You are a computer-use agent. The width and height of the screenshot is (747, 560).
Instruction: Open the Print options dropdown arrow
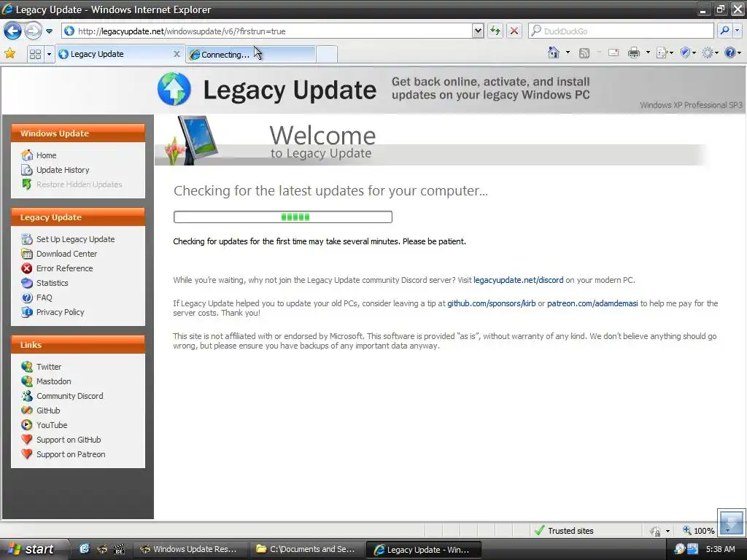tap(648, 52)
